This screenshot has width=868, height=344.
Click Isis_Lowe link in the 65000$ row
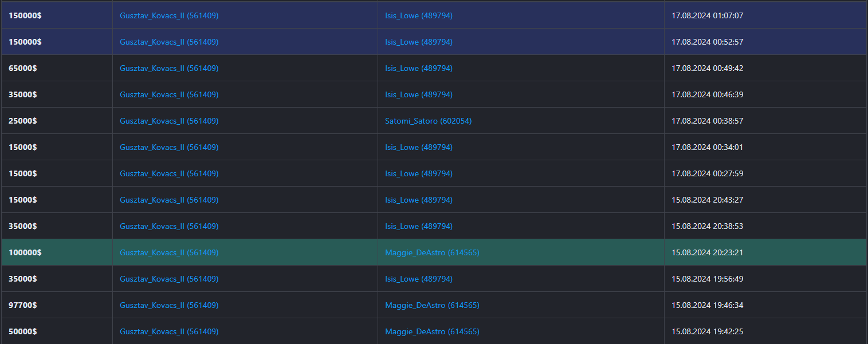click(418, 68)
